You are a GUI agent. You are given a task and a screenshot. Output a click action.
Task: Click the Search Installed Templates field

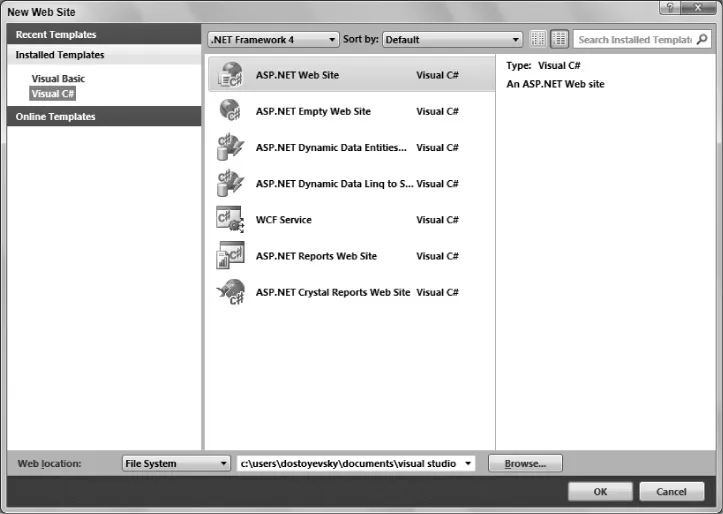(x=634, y=40)
